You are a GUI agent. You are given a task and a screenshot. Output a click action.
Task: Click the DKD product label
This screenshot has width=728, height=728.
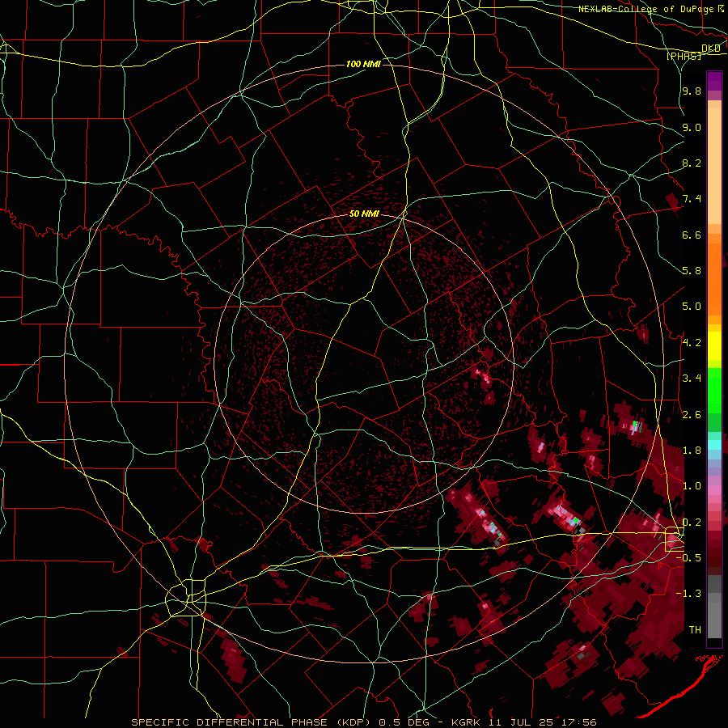point(711,48)
